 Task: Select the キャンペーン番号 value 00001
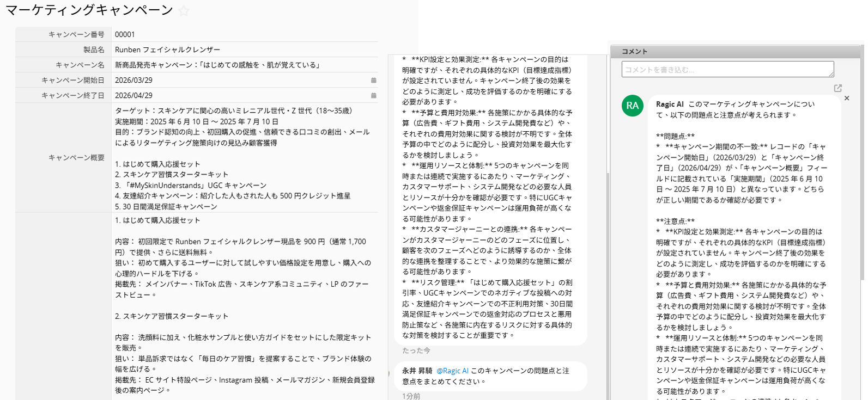point(125,34)
